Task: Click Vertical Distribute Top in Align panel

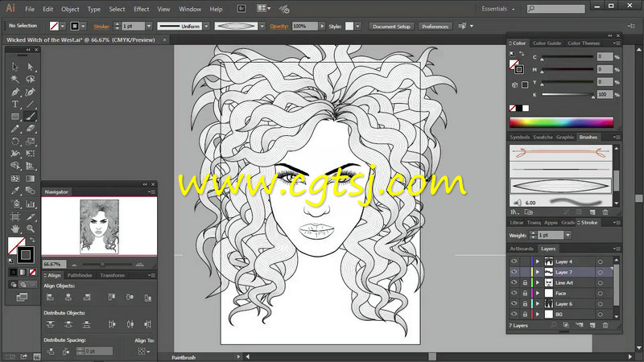Action: (x=51, y=324)
